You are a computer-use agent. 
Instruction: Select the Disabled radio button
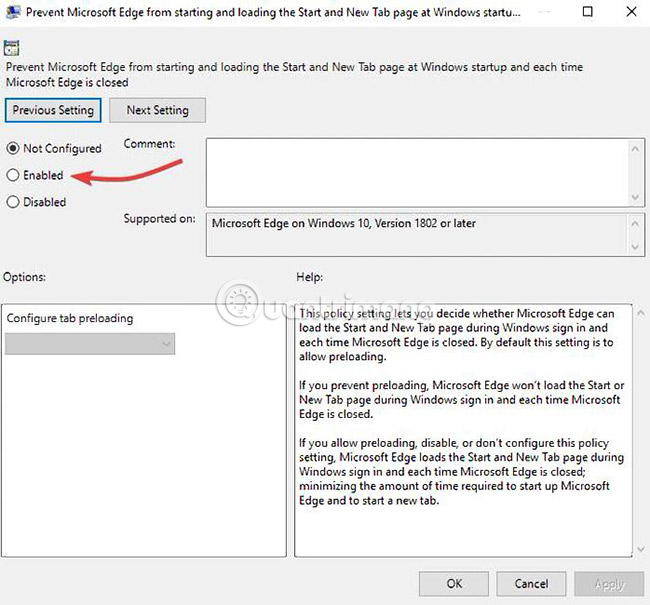coord(13,202)
